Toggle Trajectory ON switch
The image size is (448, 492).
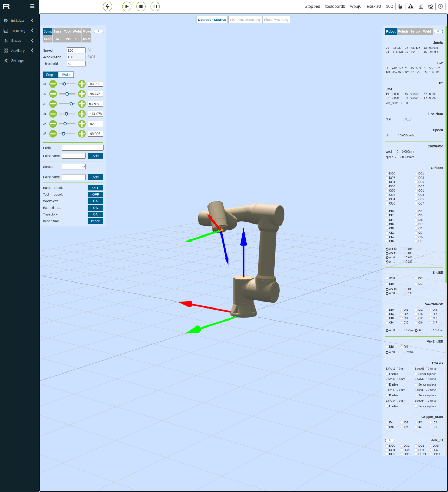95,214
